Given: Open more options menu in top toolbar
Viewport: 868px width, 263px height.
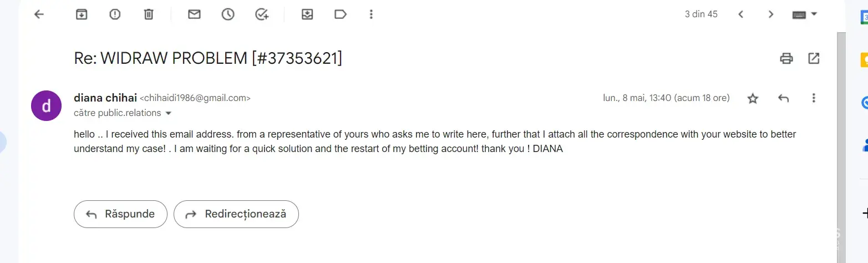Looking at the screenshot, I should pos(372,14).
